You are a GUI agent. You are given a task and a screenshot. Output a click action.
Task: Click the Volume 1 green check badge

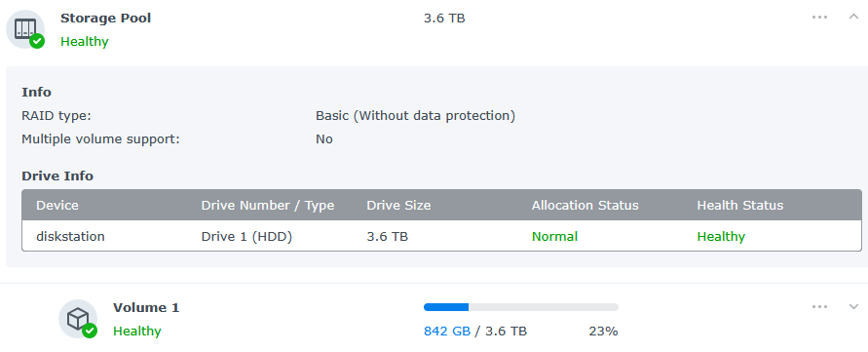pyautogui.click(x=90, y=331)
